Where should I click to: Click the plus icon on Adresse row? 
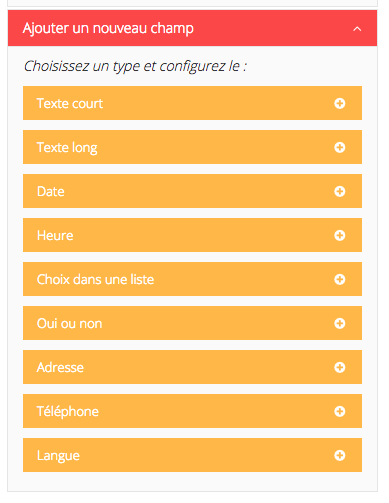(x=339, y=367)
